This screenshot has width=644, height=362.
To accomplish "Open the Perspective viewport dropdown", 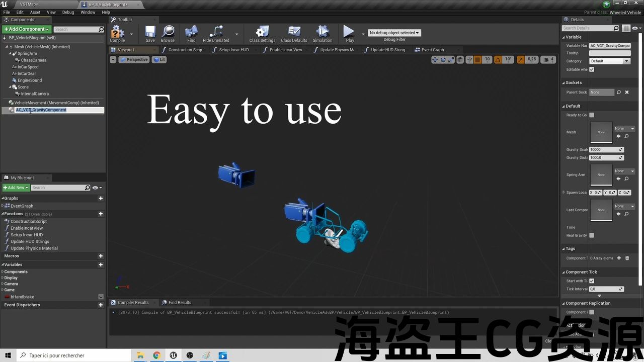I will pyautogui.click(x=134, y=59).
